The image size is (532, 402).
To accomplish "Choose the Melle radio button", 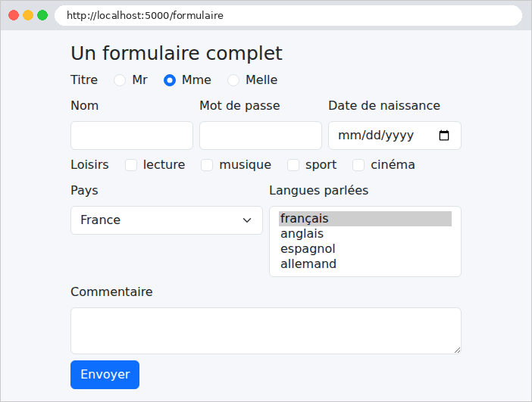I will (233, 80).
